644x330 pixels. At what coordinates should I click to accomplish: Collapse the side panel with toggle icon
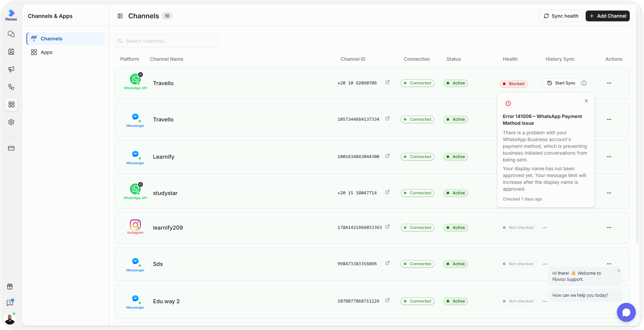(x=120, y=16)
